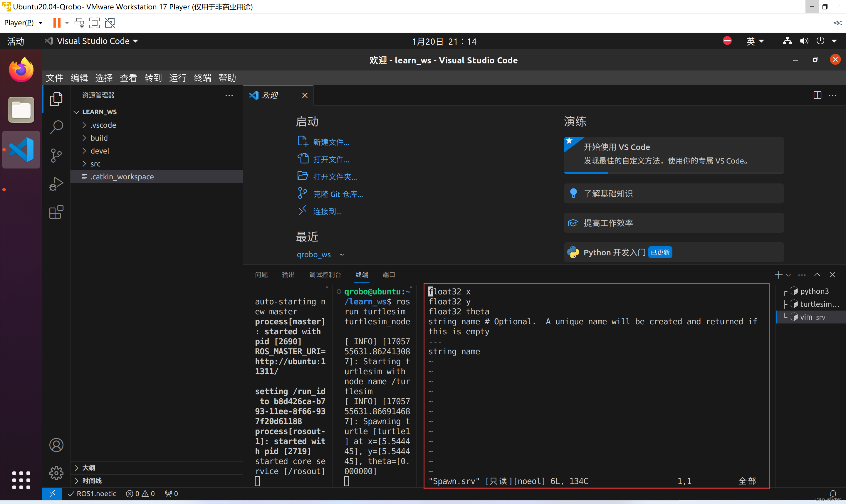Click the Visual Studio Code dock icon
This screenshot has height=504, width=846.
[21, 150]
